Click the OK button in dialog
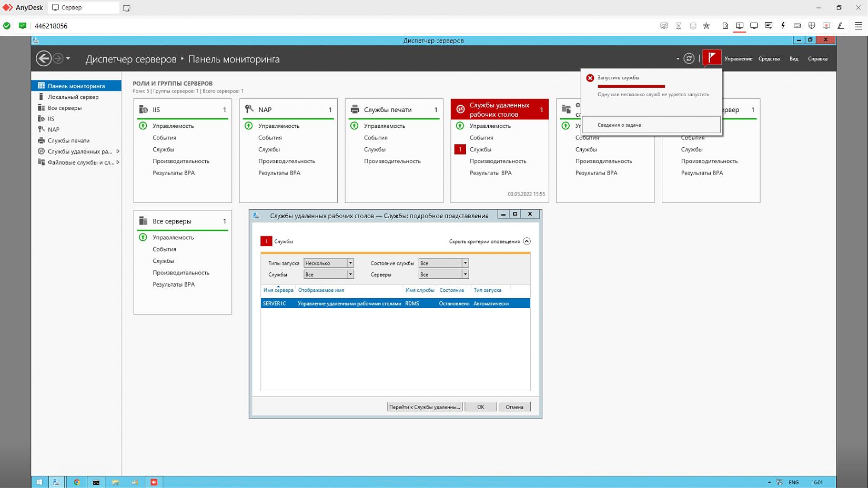This screenshot has width=868, height=488. 480,407
